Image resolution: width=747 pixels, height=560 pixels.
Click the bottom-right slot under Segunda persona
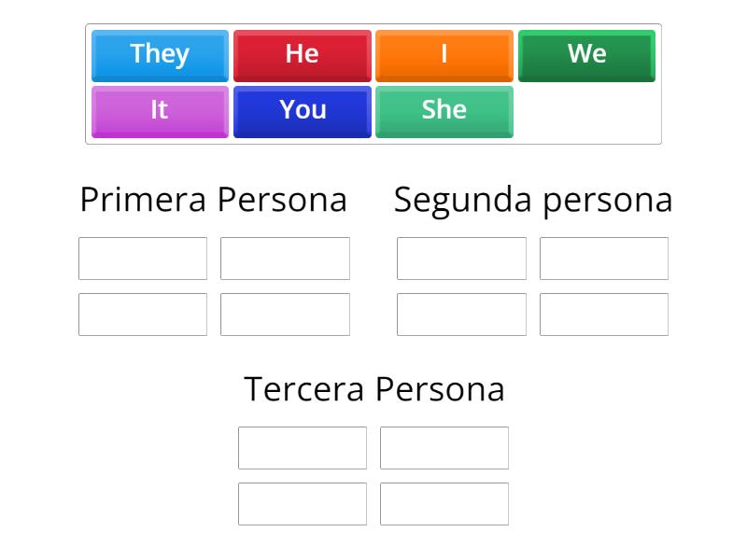(x=604, y=314)
